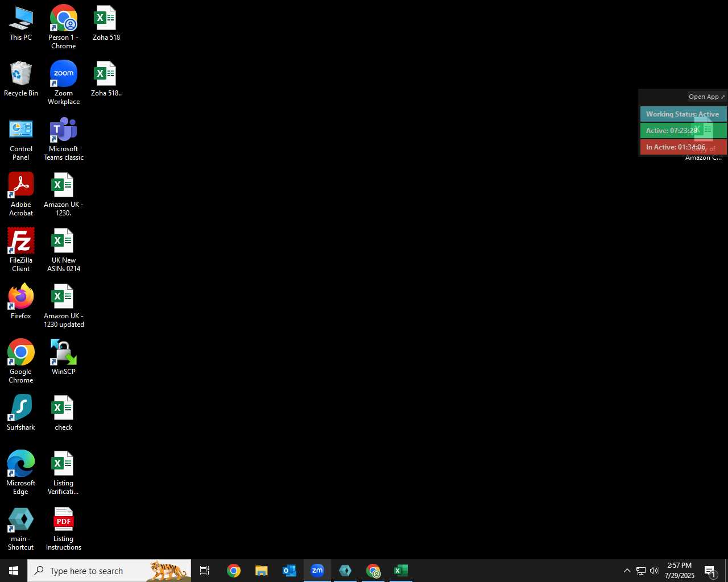This screenshot has width=728, height=582.
Task: Select the Listing Instructions PDF file
Action: click(64, 529)
